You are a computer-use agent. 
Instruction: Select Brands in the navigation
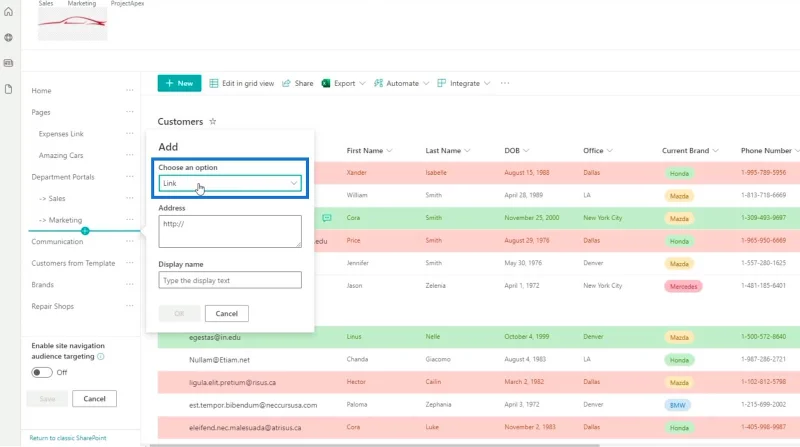point(42,285)
